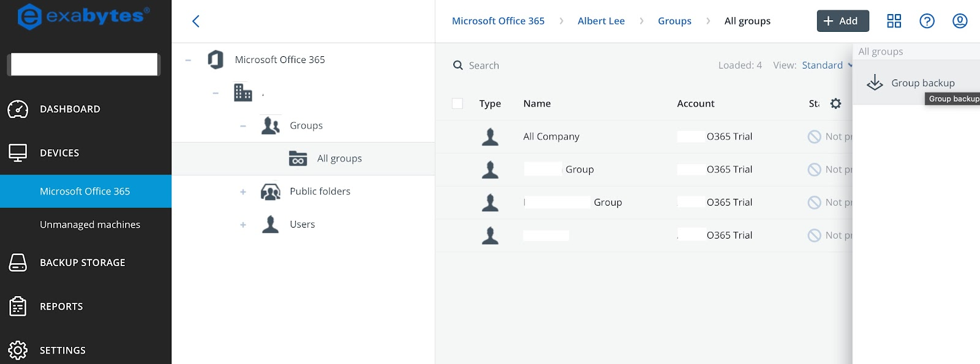Click the Settings gear in sidebar
Image resolution: width=980 pixels, height=364 pixels.
(x=18, y=350)
